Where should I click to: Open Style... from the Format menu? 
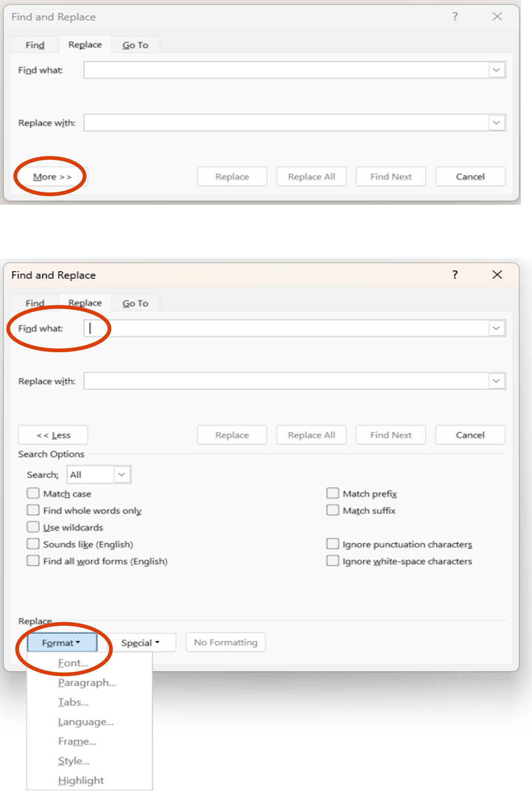point(74,761)
